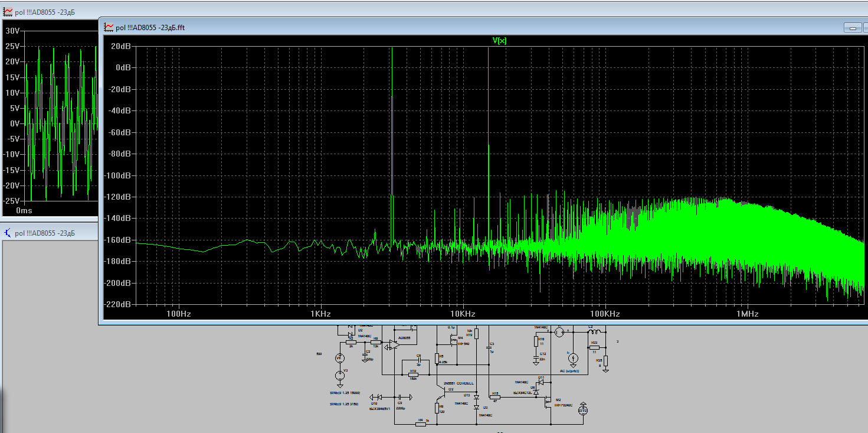Click the FFT window's waveform icon

[x=109, y=27]
